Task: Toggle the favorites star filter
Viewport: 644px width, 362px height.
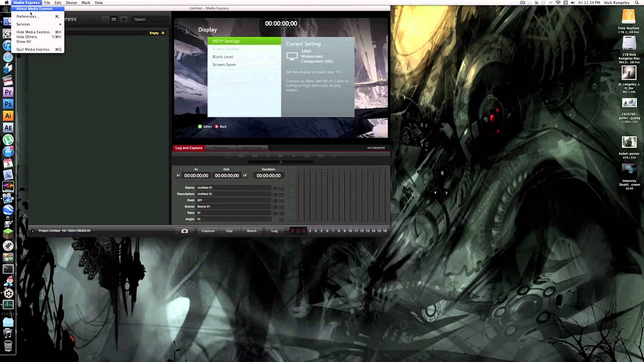Action: 123,19
